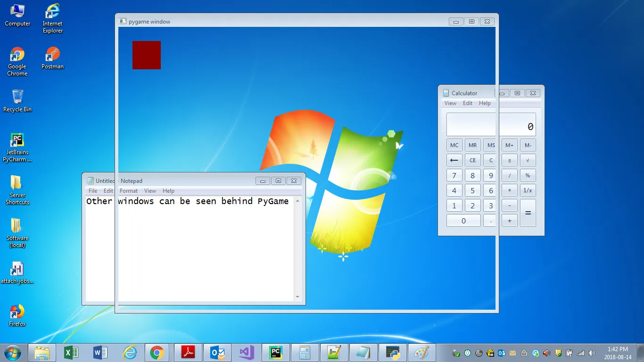Click the volume speaker icon in system tray
The image size is (644, 362).
pyautogui.click(x=592, y=353)
